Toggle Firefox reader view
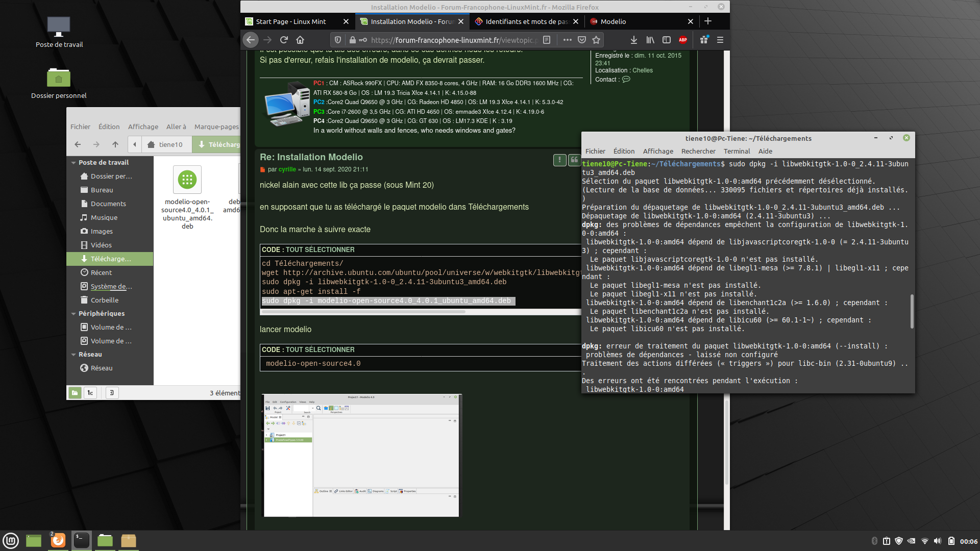 547,40
